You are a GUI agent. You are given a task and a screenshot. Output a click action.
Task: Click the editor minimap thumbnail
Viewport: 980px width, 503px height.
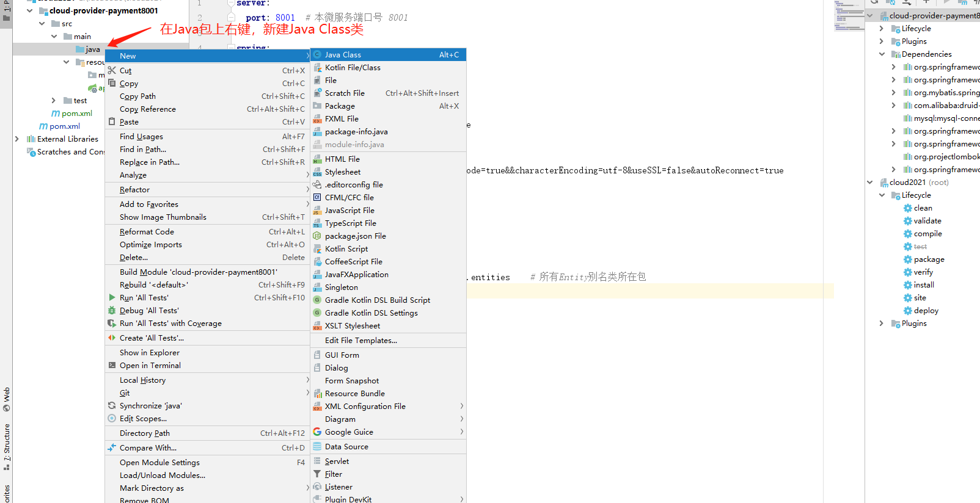point(849,16)
